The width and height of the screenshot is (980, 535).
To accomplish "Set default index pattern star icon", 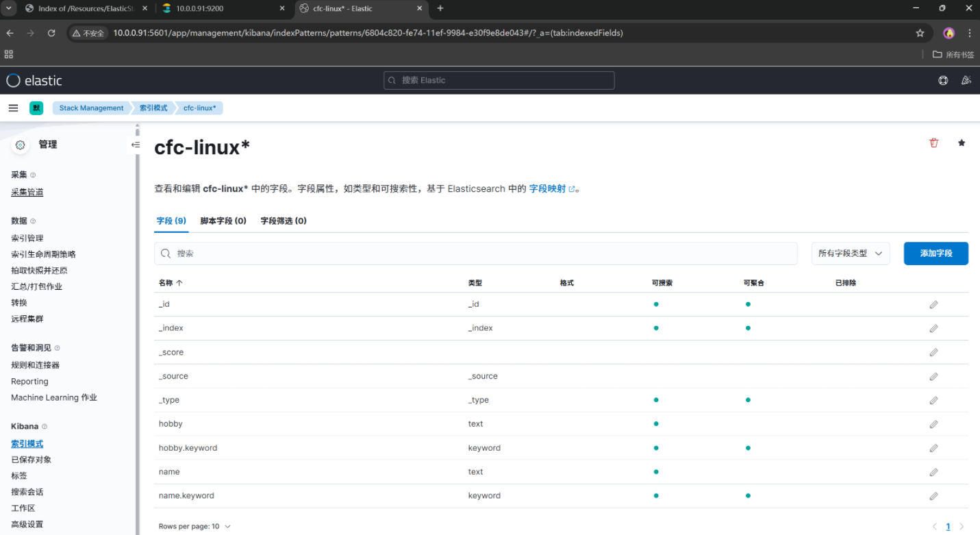I will tap(962, 142).
